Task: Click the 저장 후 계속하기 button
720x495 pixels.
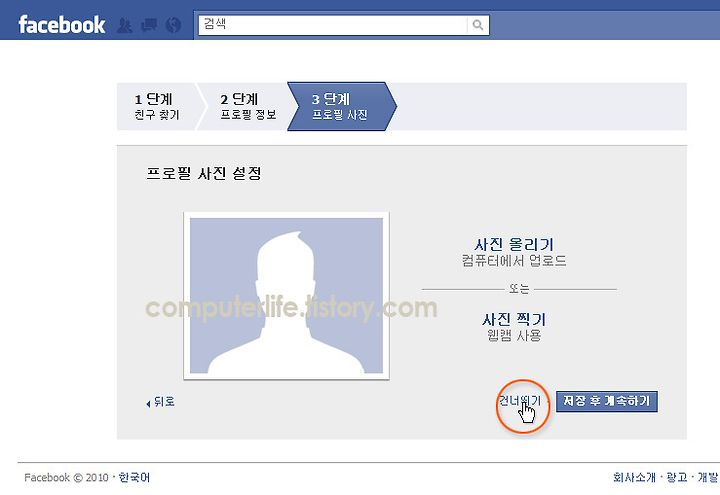Action: click(x=607, y=401)
